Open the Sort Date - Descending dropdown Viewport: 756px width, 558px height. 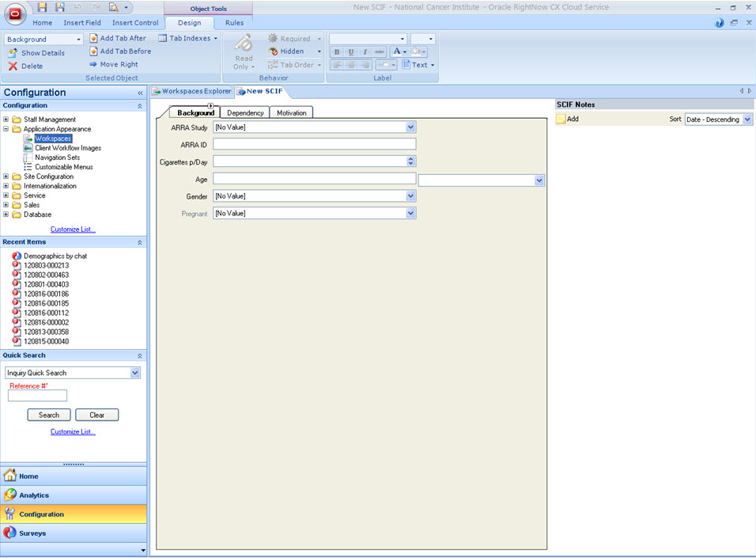tap(748, 120)
